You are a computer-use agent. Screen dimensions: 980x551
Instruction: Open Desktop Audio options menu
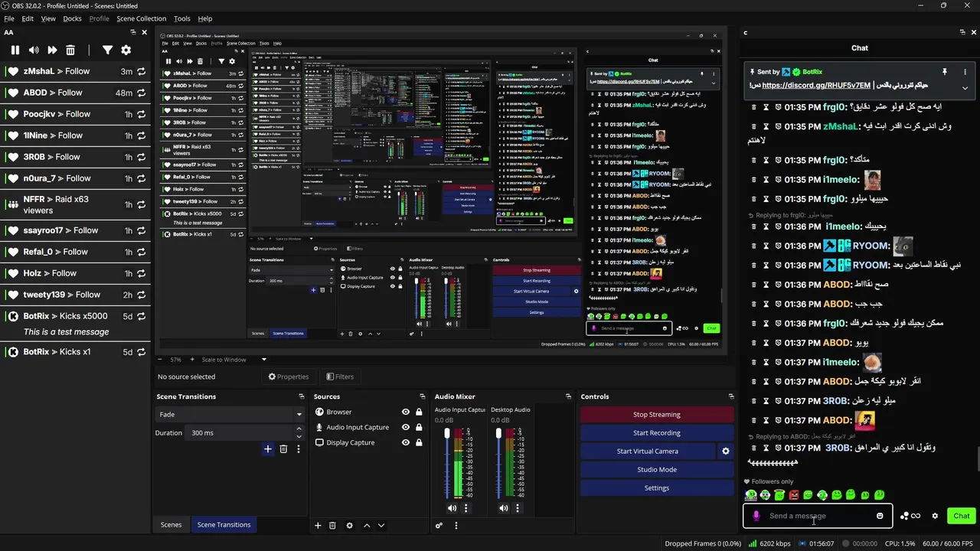[x=517, y=508]
